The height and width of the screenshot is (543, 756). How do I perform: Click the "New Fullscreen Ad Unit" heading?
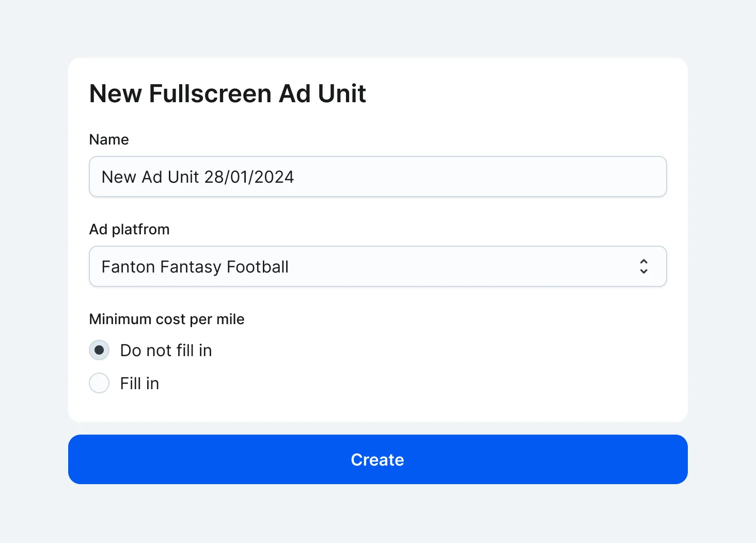point(228,94)
